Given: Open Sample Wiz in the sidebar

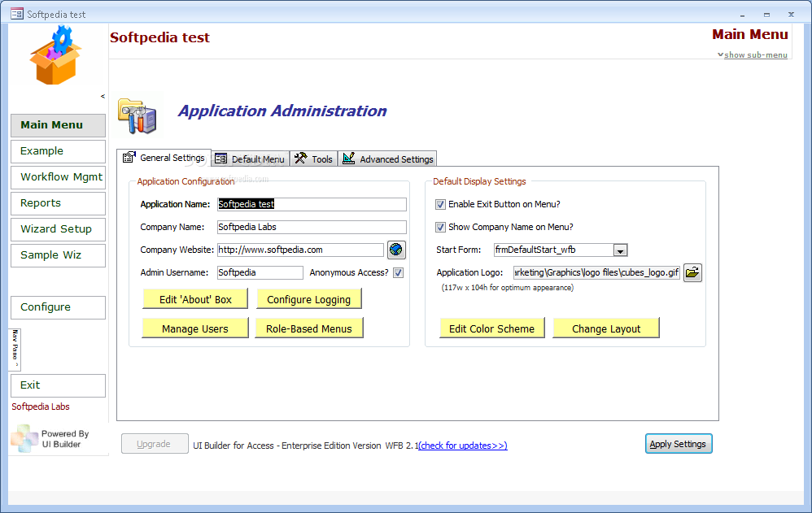Looking at the screenshot, I should pyautogui.click(x=58, y=255).
